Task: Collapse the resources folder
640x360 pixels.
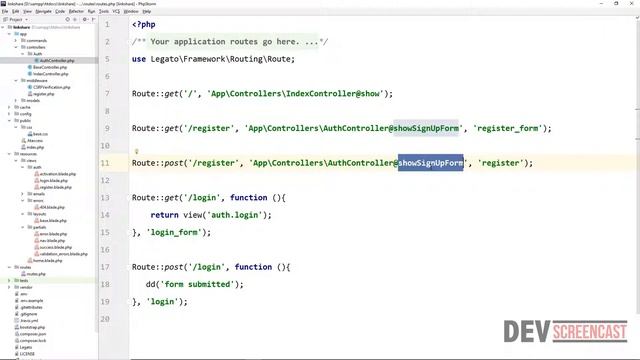Action: pyautogui.click(x=9, y=154)
